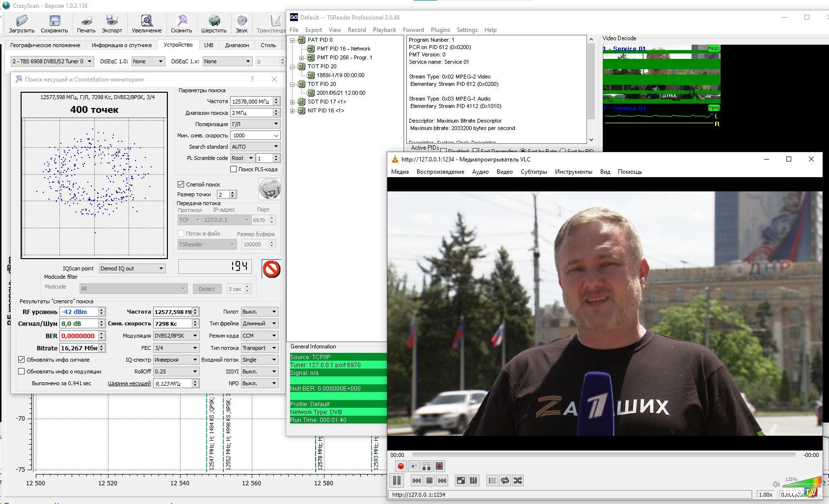The width and height of the screenshot is (829, 504).
Task: Enable the Поиск PLS-кода checkbox
Action: (234, 169)
